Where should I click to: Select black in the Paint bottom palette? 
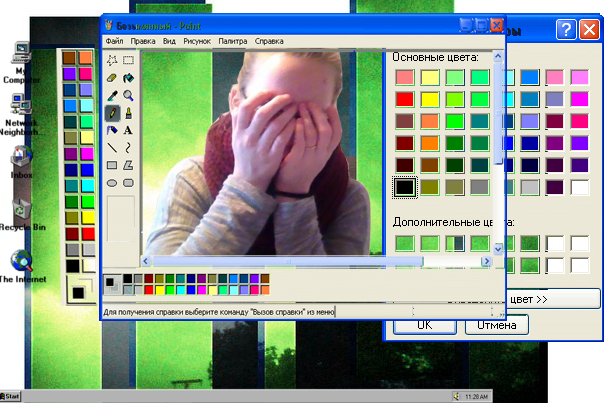pos(128,279)
